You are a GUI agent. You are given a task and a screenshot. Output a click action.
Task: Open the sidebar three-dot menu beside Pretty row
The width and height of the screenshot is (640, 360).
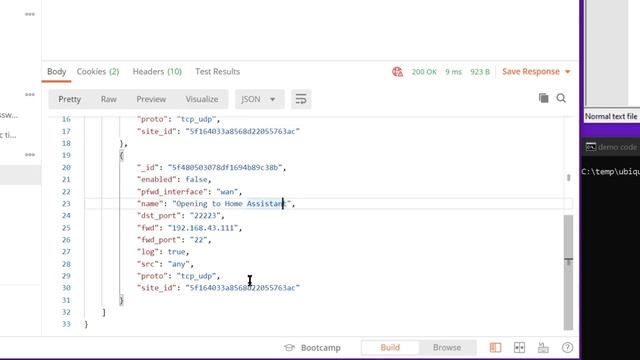click(30, 95)
